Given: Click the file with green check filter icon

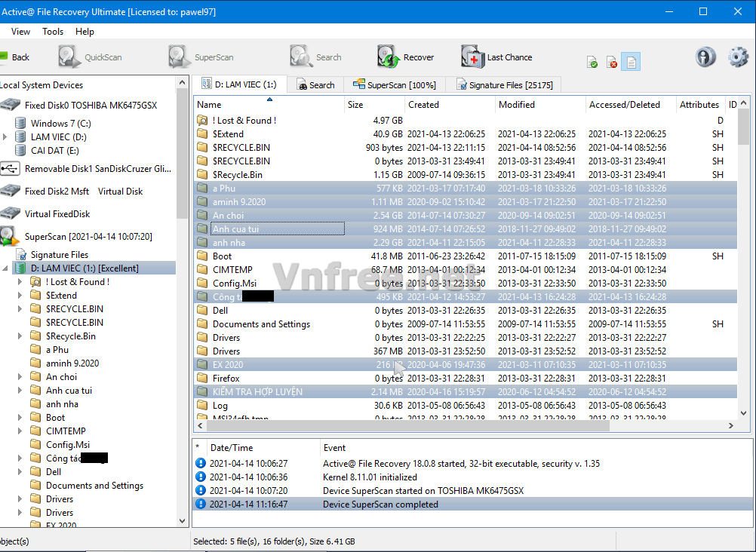Looking at the screenshot, I should [x=592, y=62].
